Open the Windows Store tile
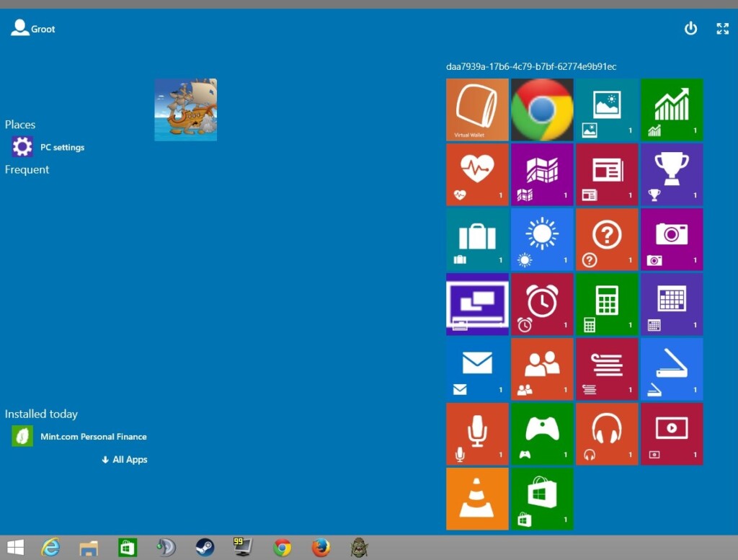 click(542, 499)
